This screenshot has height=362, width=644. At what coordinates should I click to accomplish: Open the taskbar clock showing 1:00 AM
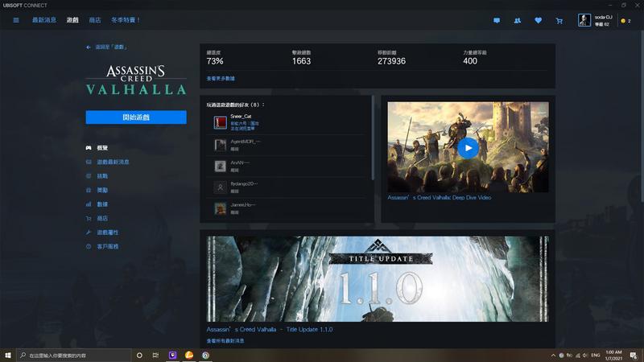(x=613, y=356)
